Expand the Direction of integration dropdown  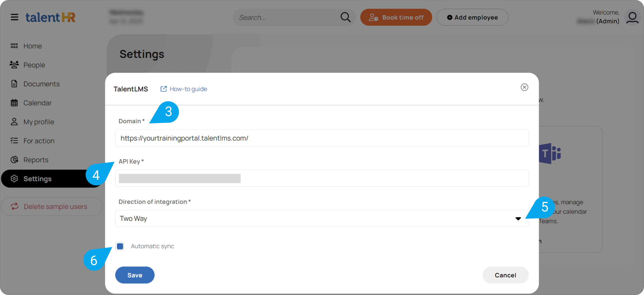322,218
